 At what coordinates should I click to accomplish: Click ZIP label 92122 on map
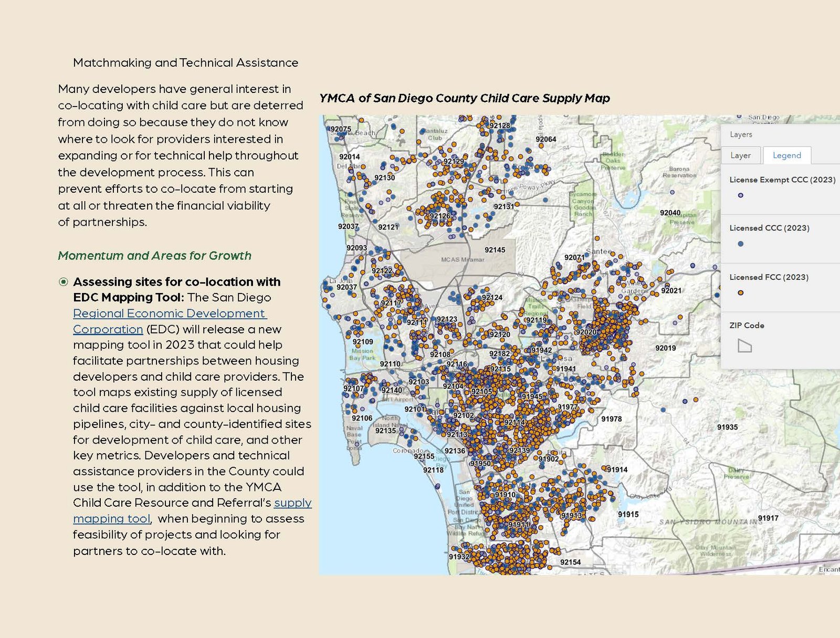click(x=382, y=271)
